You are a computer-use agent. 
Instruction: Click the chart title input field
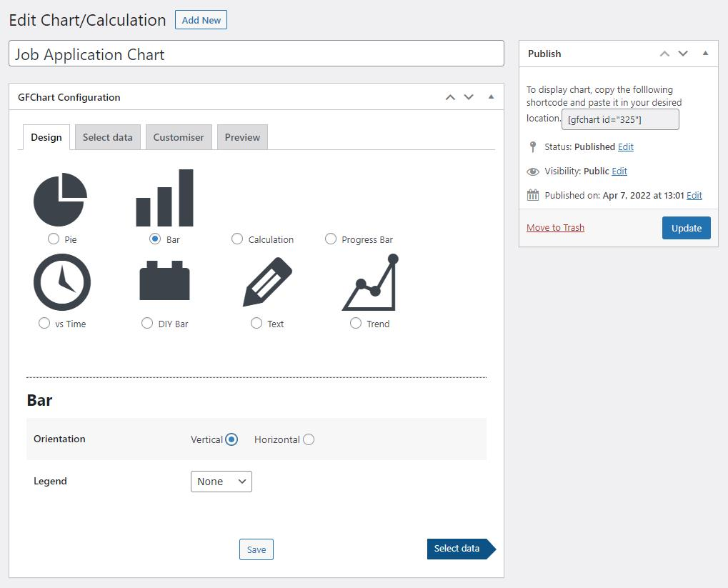point(256,54)
